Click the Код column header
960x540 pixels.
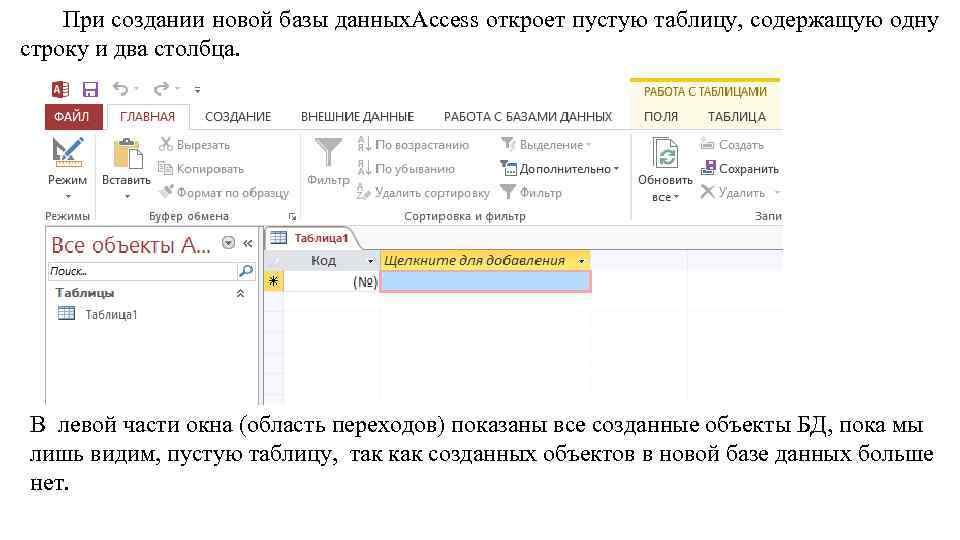coord(323,261)
